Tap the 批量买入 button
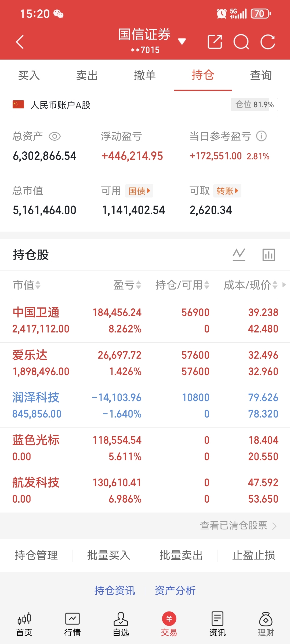Viewport: 290px width, 644px height. click(x=109, y=555)
